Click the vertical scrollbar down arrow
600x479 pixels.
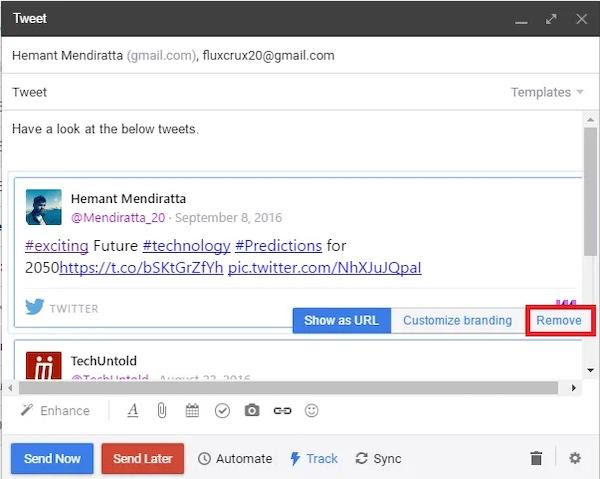coord(590,370)
